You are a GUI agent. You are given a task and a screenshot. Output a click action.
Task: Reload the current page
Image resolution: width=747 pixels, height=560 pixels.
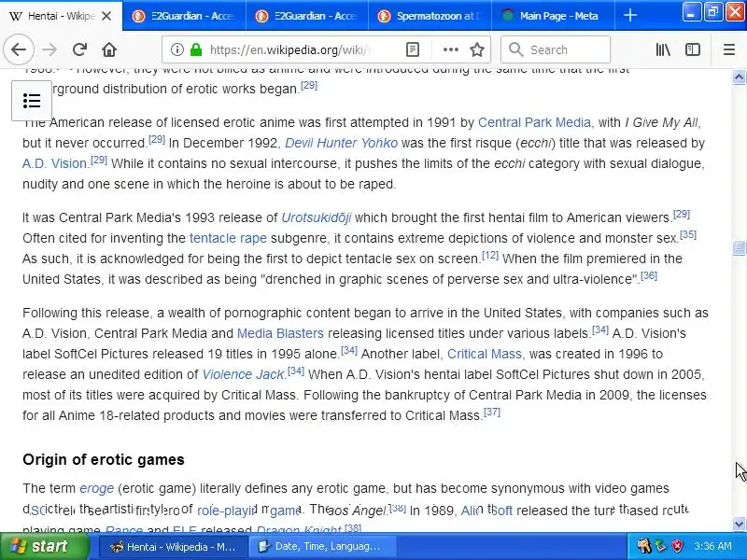(79, 49)
